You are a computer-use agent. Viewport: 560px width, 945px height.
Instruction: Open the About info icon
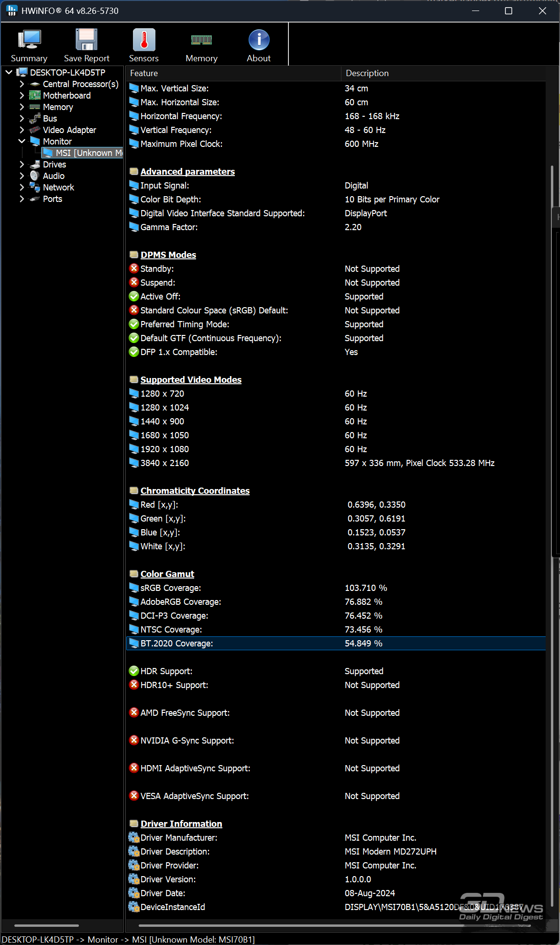click(x=259, y=40)
